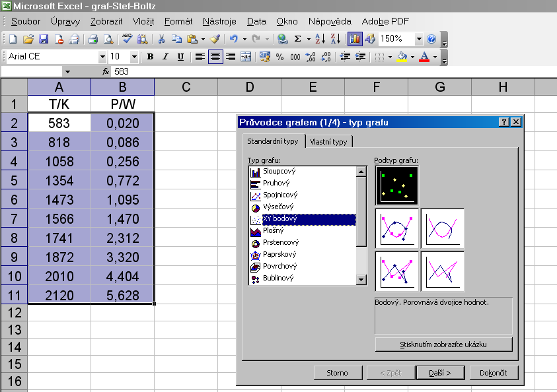Viewport: 557px width, 392px height.
Task: Toggle center alignment
Action: (x=215, y=57)
